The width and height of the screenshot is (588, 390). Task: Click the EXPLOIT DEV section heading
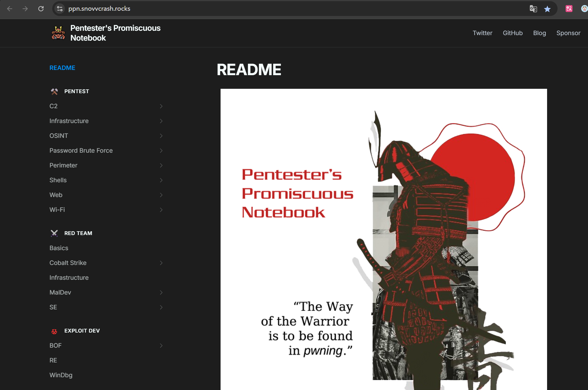82,331
